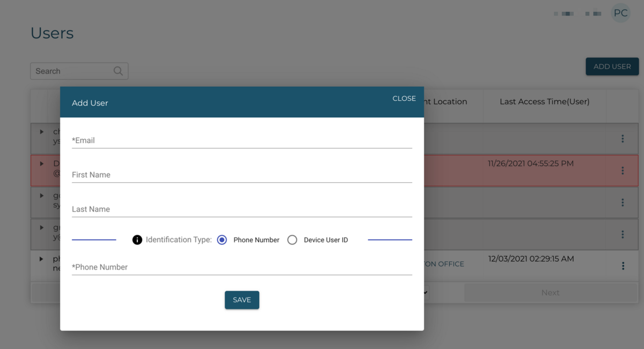Screen dimensions: 644x349
Task: Click the 12/03/2021 02:29:15 AM cell
Action: (x=531, y=259)
